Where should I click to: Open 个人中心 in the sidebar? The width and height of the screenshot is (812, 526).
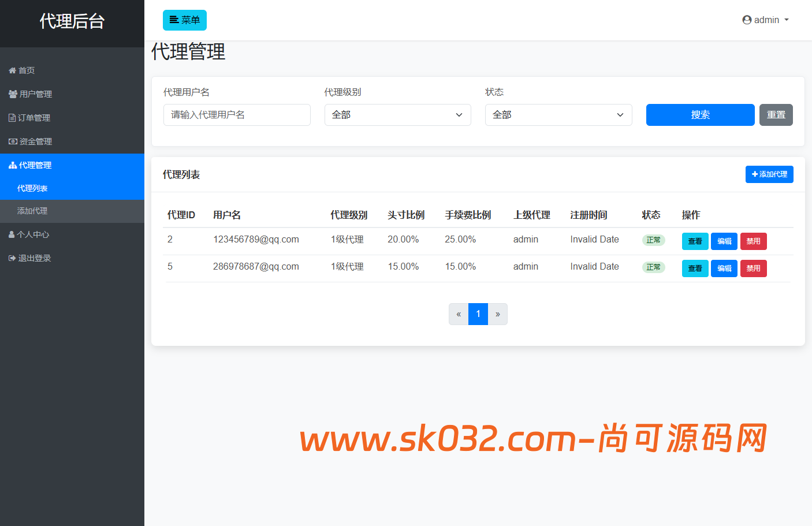(x=72, y=234)
